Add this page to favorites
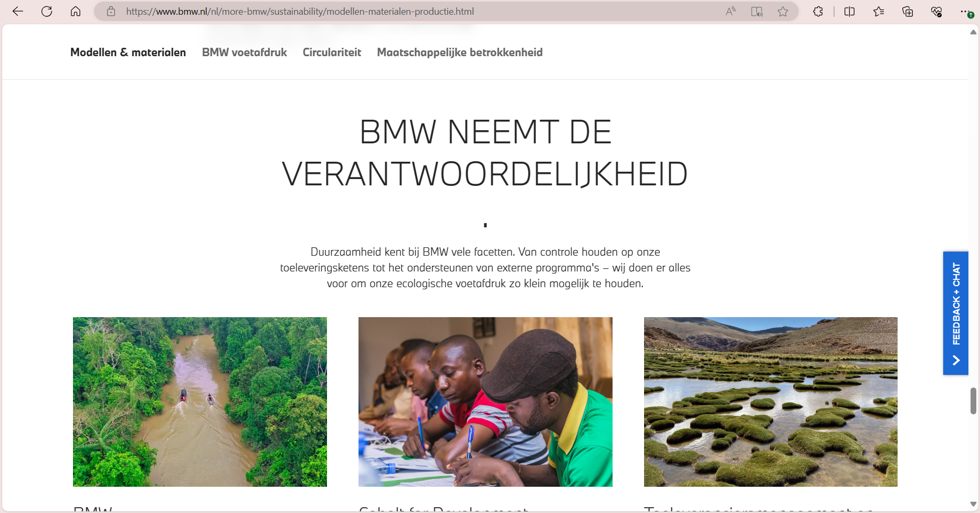 (783, 12)
